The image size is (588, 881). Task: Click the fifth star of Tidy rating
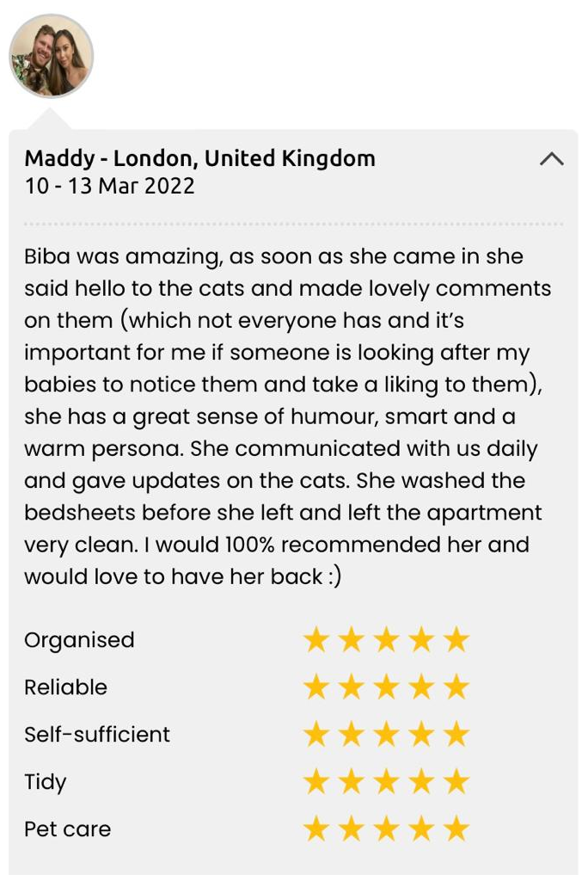(456, 782)
